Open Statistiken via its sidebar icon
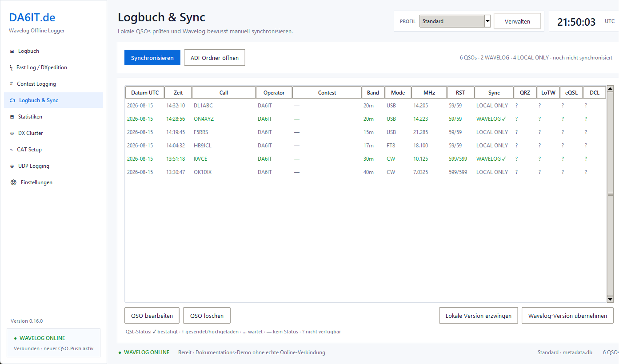 tap(12, 117)
